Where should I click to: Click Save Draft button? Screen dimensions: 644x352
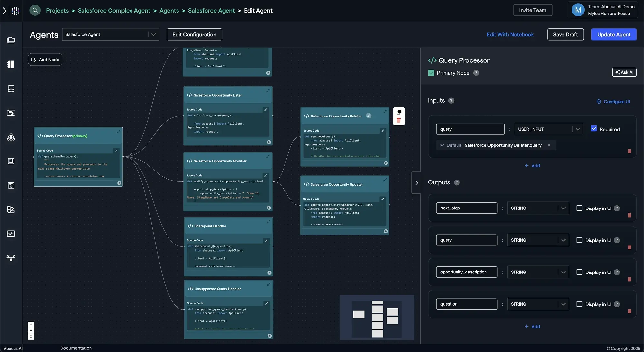coord(565,34)
